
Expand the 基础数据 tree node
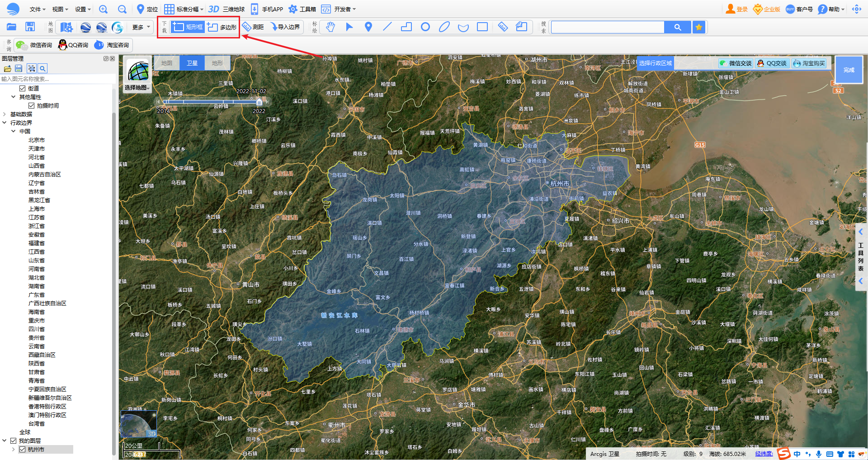click(5, 114)
